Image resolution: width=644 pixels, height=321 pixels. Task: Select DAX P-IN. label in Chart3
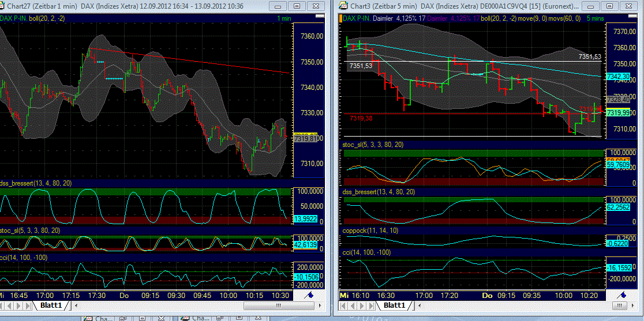point(357,18)
